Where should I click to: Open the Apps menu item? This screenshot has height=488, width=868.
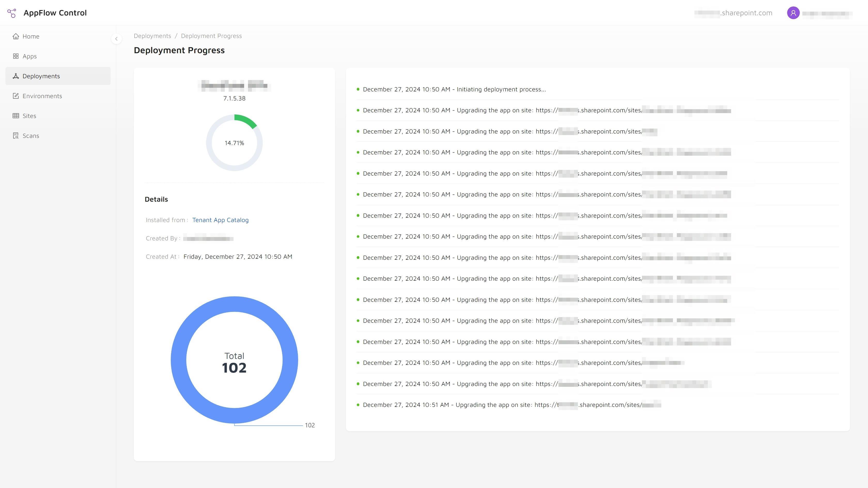pos(58,56)
